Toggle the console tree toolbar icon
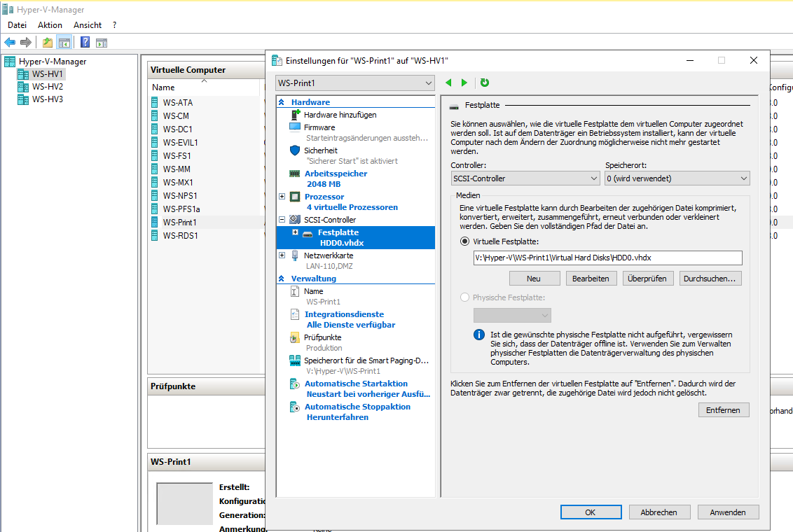Image resolution: width=793 pixels, height=532 pixels. point(64,43)
